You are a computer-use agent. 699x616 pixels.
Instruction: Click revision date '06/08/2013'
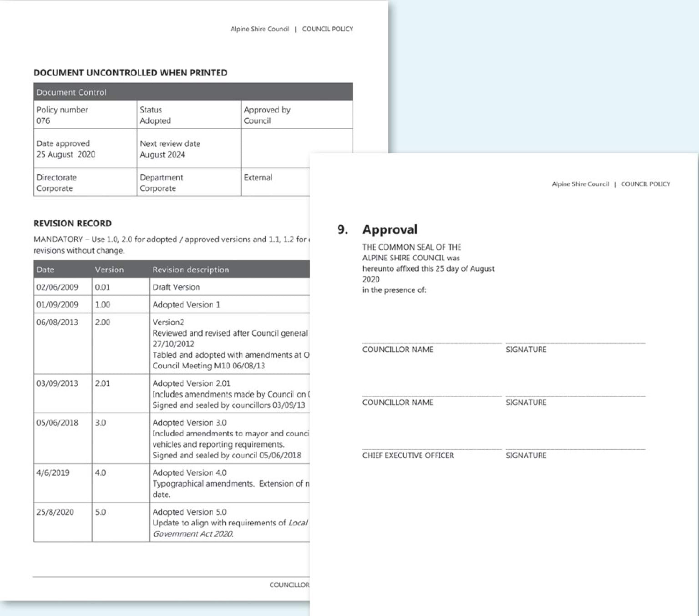[57, 322]
